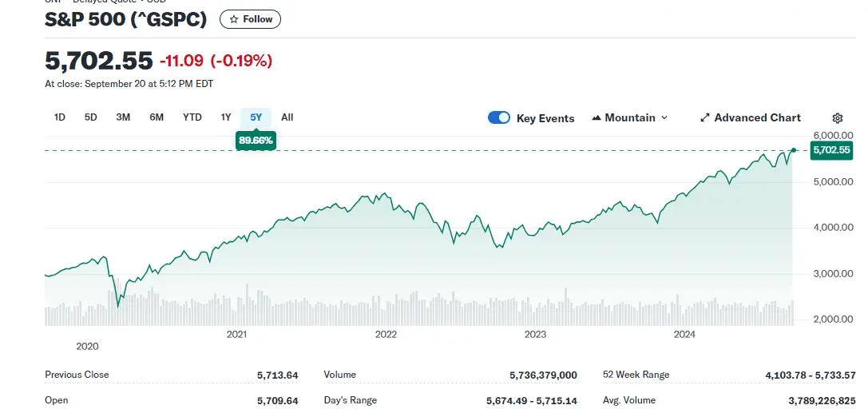Image resolution: width=868 pixels, height=409 pixels.
Task: Click the mountain chart style icon
Action: [x=597, y=118]
